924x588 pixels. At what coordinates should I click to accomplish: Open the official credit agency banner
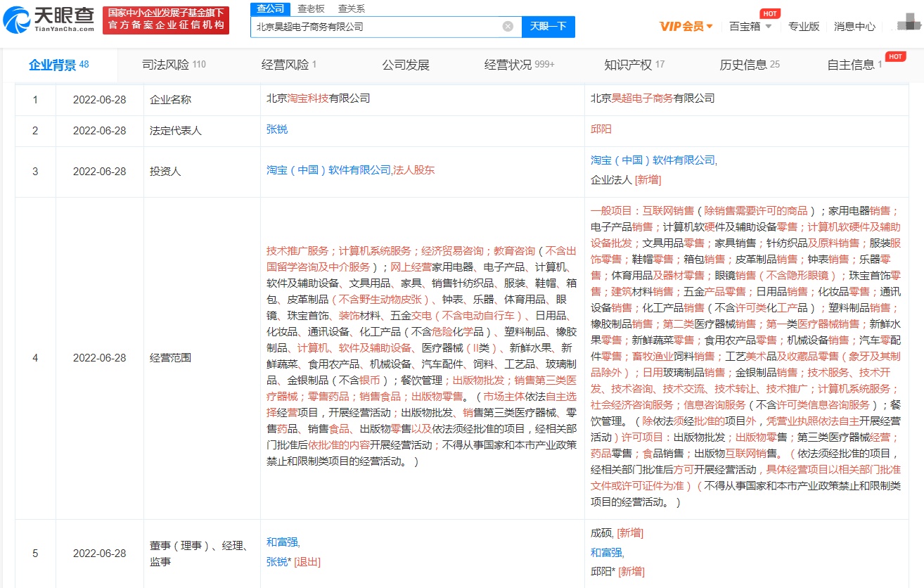pos(165,20)
